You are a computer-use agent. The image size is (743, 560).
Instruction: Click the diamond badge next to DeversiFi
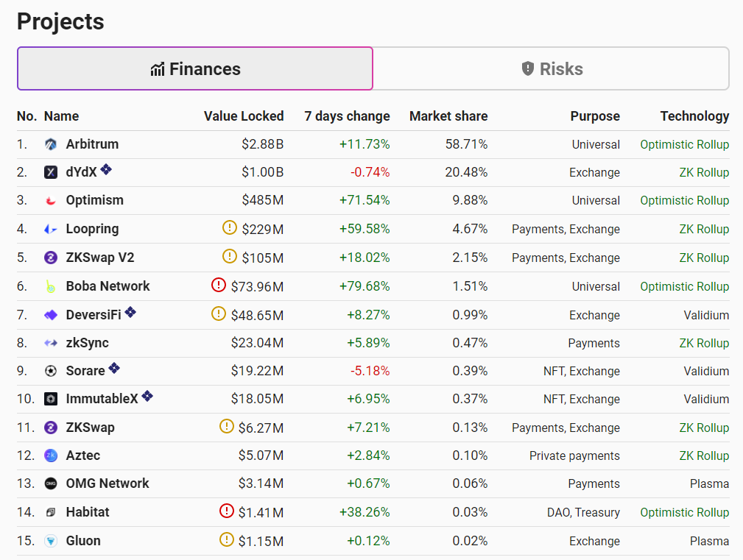tap(130, 312)
